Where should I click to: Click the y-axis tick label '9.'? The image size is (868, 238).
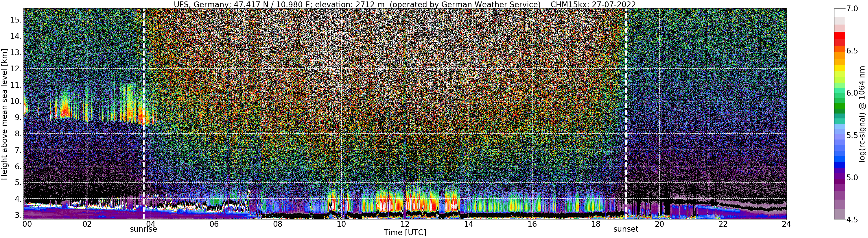coord(18,118)
